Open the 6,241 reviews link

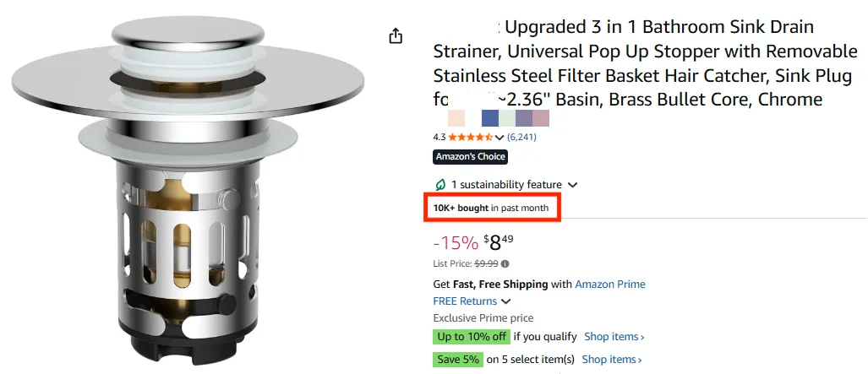point(521,137)
